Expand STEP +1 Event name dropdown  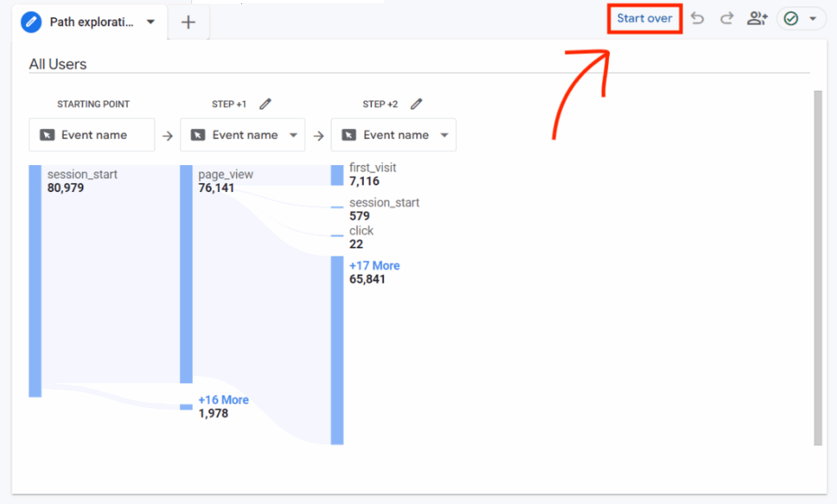click(293, 136)
